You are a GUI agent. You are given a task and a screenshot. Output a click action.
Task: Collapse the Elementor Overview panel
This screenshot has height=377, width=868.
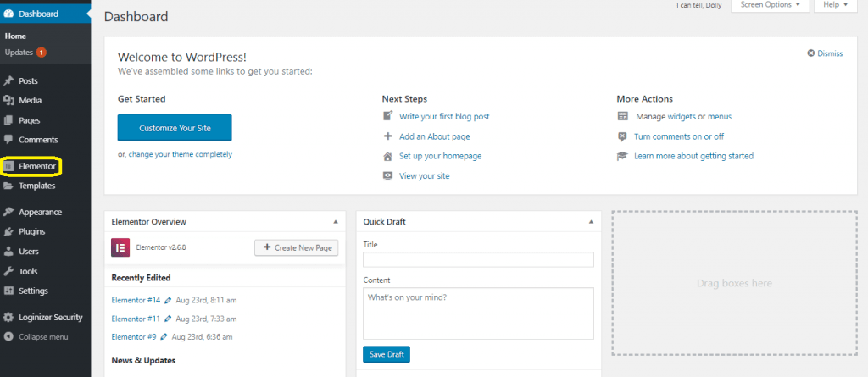(336, 221)
